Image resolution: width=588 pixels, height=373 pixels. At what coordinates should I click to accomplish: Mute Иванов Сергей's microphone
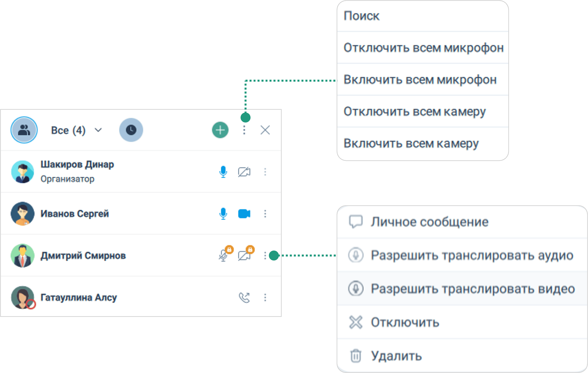click(x=223, y=214)
